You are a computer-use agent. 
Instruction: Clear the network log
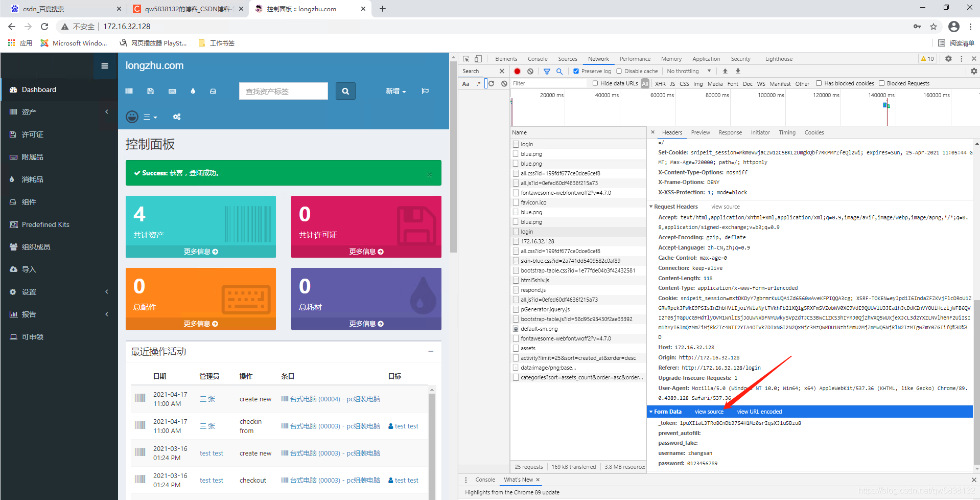530,72
